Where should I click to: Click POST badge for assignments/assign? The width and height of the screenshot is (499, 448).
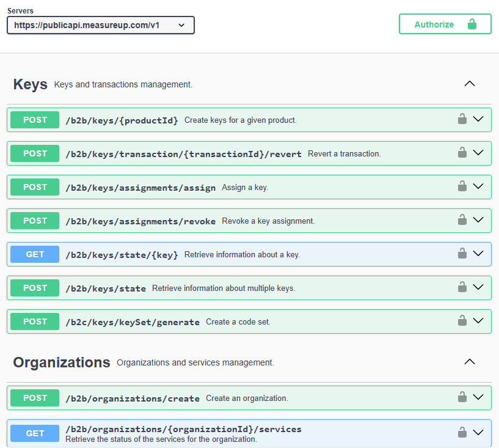click(x=35, y=187)
